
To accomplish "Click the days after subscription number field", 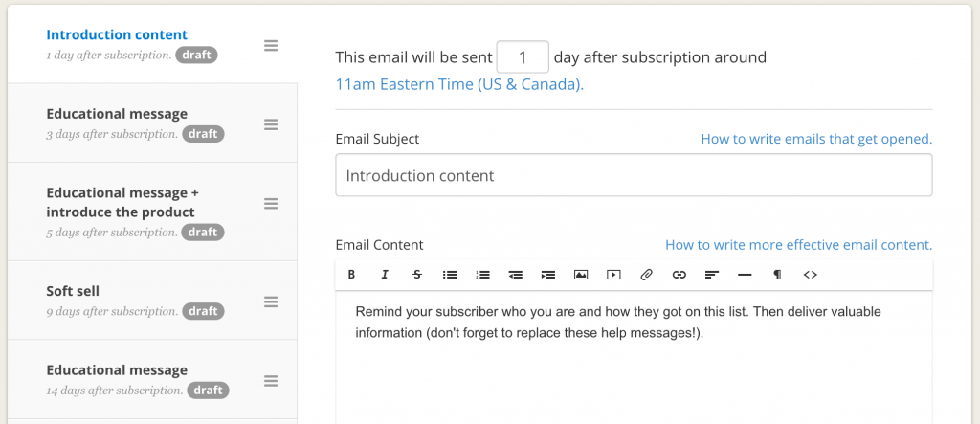I will pyautogui.click(x=523, y=57).
